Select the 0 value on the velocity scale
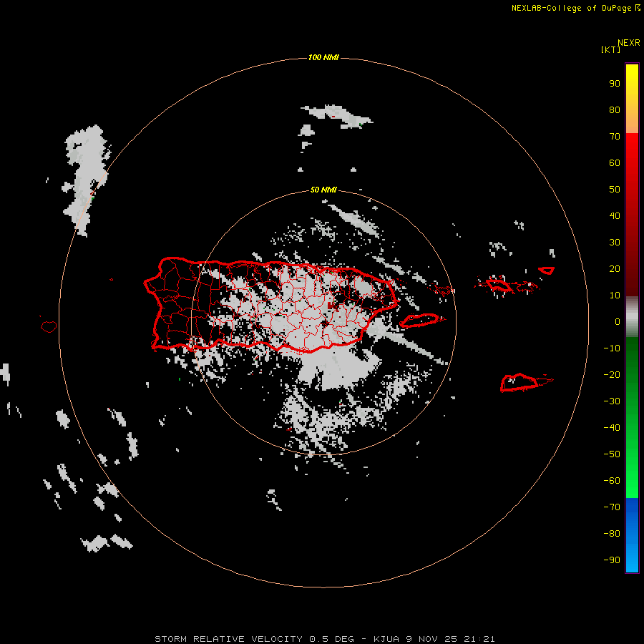This screenshot has height=644, width=644. (618, 322)
